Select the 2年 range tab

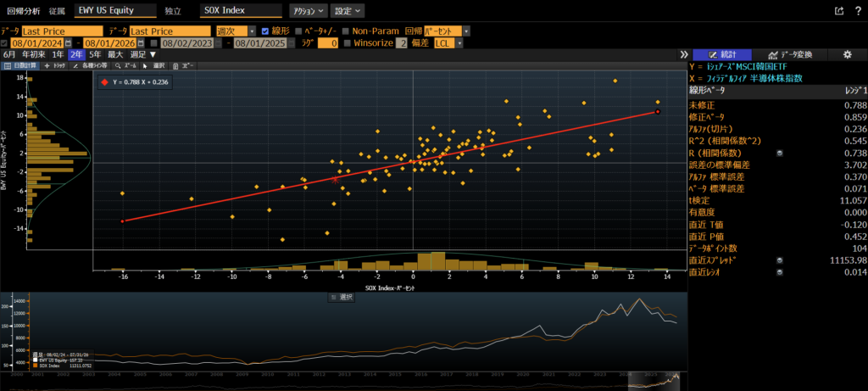[75, 54]
